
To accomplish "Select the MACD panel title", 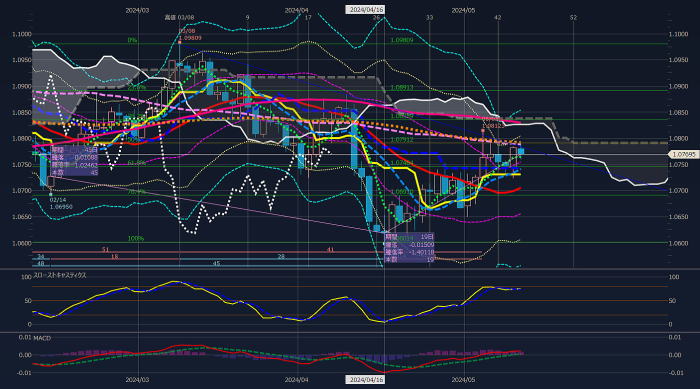I will click(42, 339).
